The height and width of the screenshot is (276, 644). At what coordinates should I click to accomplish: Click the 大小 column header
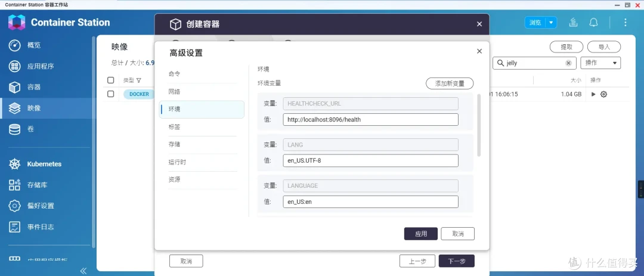(x=576, y=80)
